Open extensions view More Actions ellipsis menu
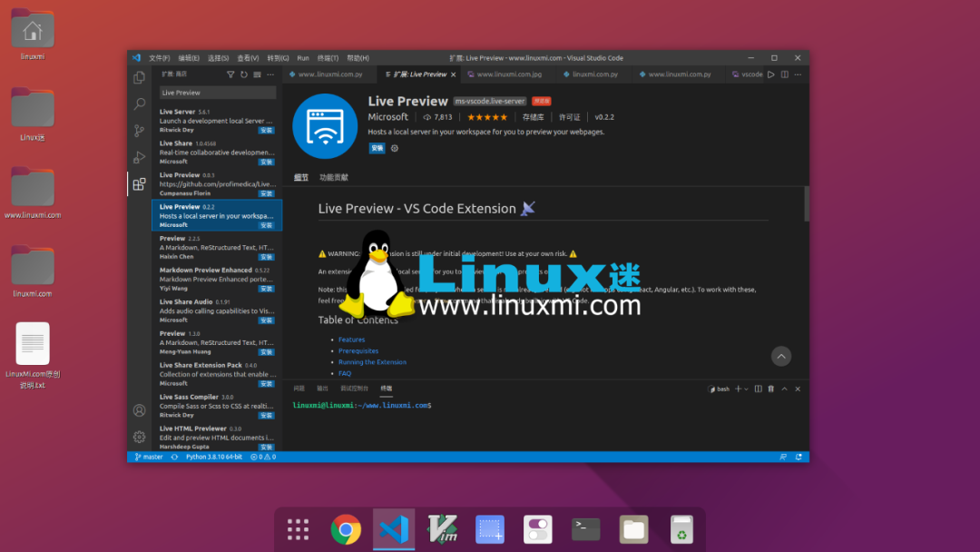The image size is (980, 552). pos(270,74)
